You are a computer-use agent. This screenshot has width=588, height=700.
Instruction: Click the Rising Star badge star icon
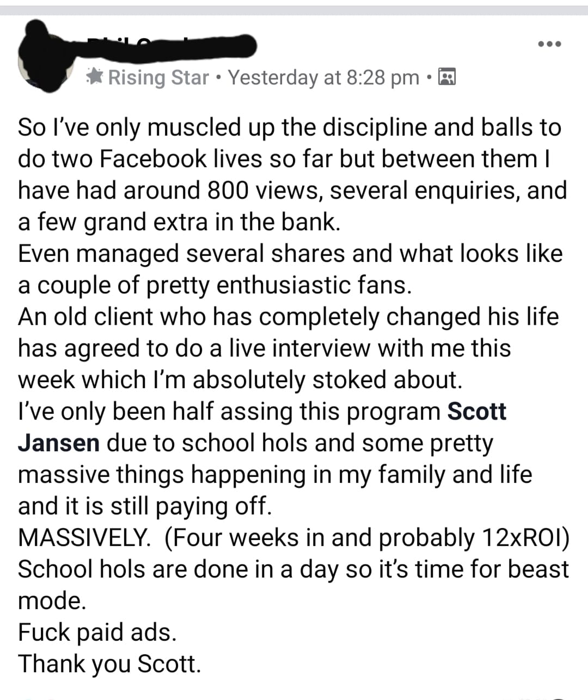pos(95,77)
